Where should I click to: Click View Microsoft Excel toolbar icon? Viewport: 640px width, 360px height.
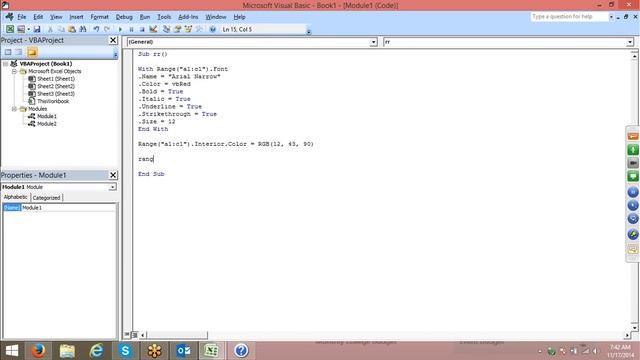pos(10,29)
